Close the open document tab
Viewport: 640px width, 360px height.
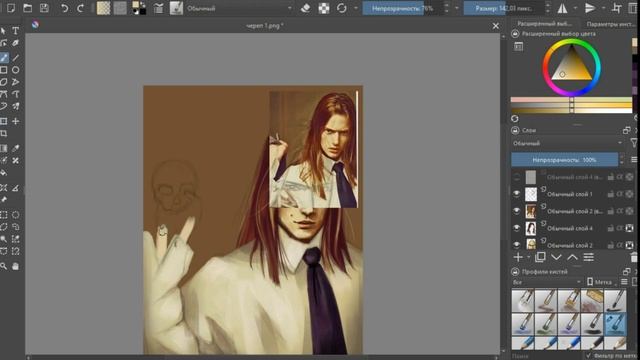point(496,26)
